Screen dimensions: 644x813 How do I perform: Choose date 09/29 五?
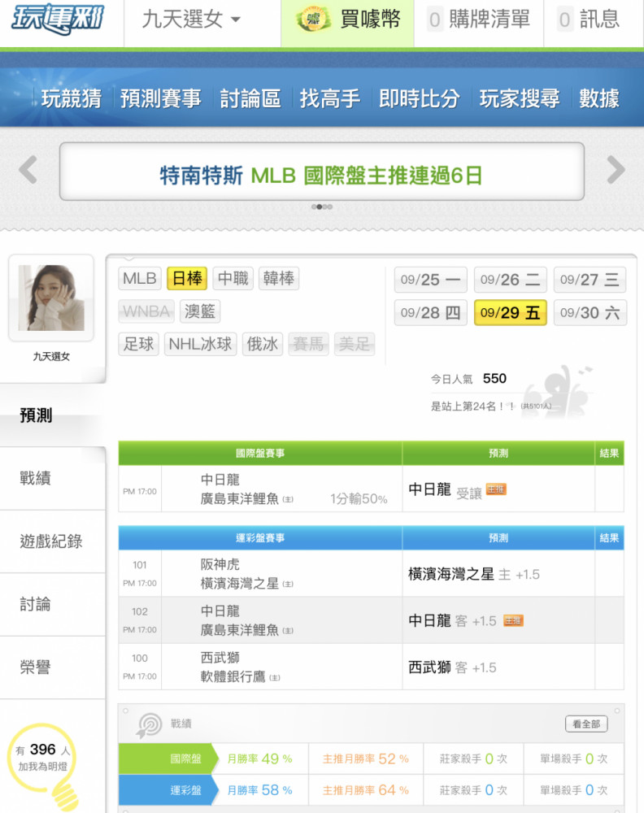(510, 313)
